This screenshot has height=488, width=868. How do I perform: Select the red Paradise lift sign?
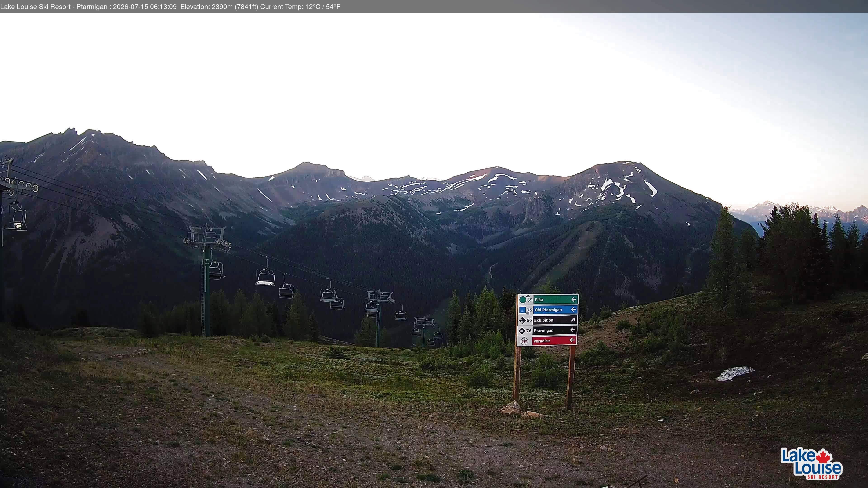pos(547,341)
